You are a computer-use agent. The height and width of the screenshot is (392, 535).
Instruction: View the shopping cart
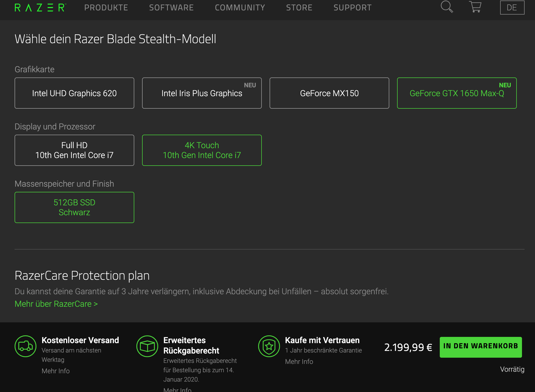pyautogui.click(x=475, y=7)
